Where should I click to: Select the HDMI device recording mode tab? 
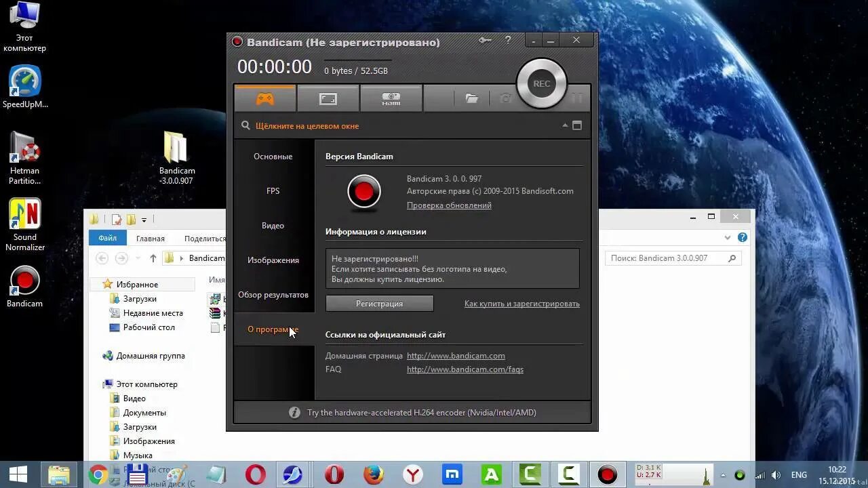pos(391,99)
